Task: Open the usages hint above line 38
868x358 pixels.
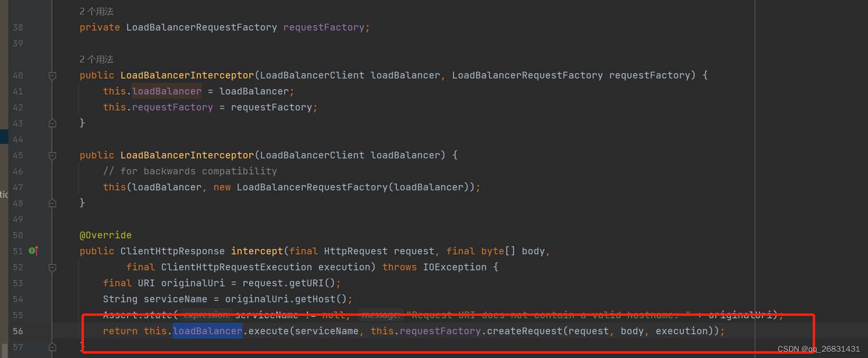Action: coord(96,11)
